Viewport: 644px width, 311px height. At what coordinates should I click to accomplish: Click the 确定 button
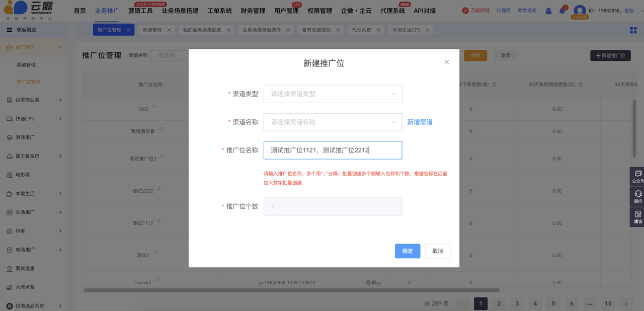tap(407, 251)
